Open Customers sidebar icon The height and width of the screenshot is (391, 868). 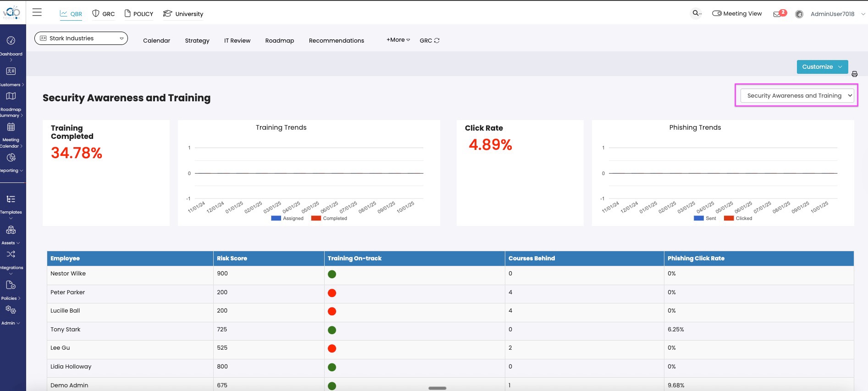11,71
